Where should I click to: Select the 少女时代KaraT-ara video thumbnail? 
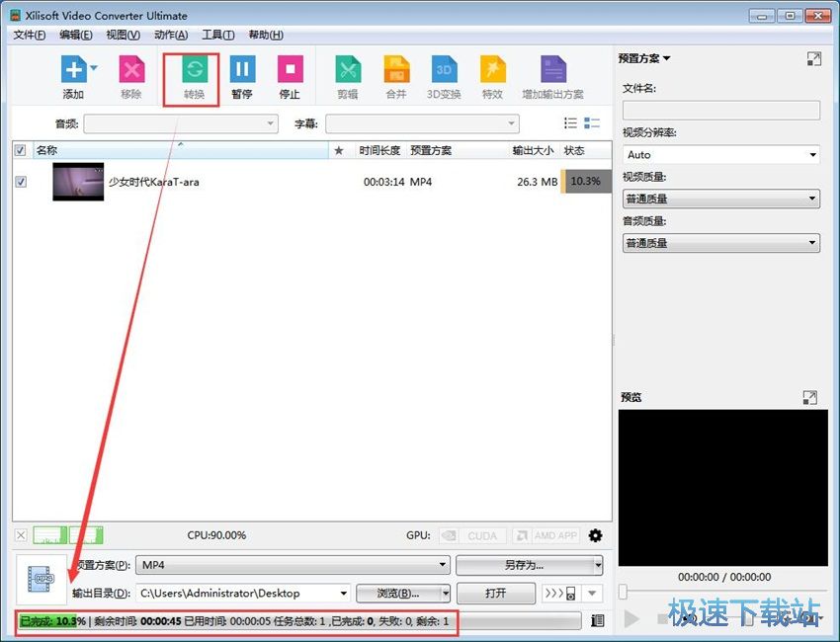point(78,182)
